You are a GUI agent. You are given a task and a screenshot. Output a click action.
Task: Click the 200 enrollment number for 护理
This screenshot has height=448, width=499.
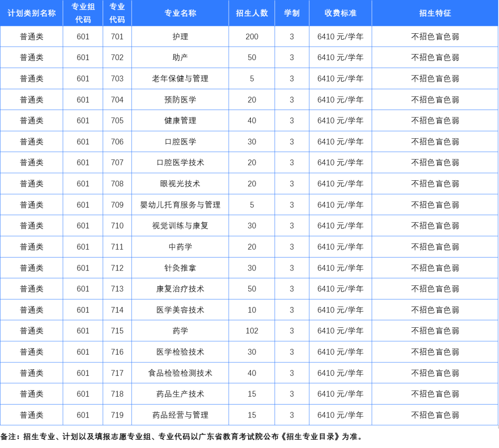[x=251, y=36]
